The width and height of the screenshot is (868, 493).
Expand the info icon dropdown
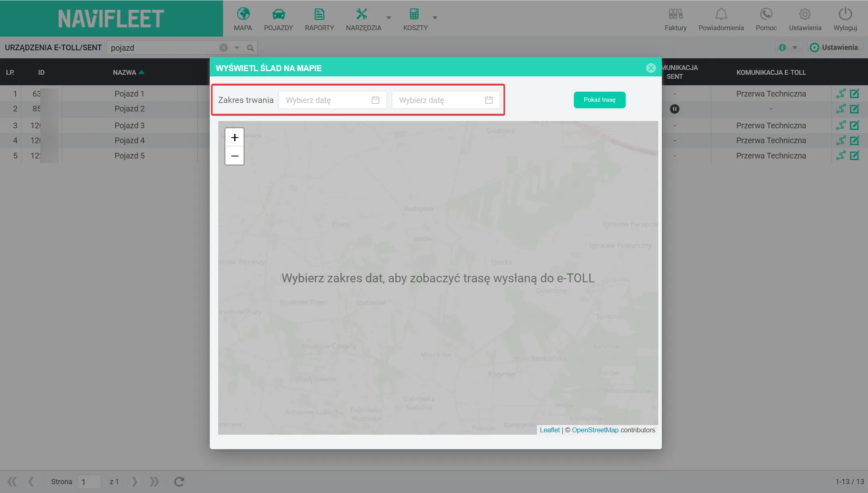click(794, 47)
